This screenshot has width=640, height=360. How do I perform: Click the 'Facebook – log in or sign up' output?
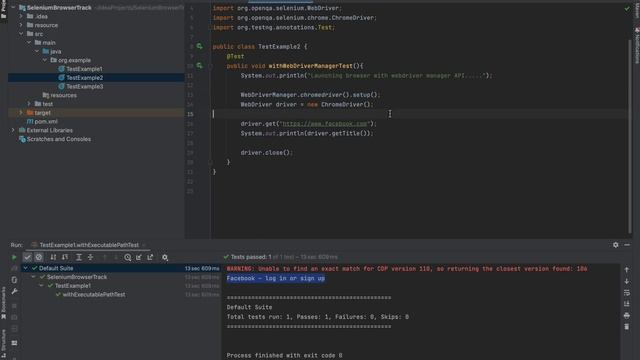pyautogui.click(x=276, y=278)
